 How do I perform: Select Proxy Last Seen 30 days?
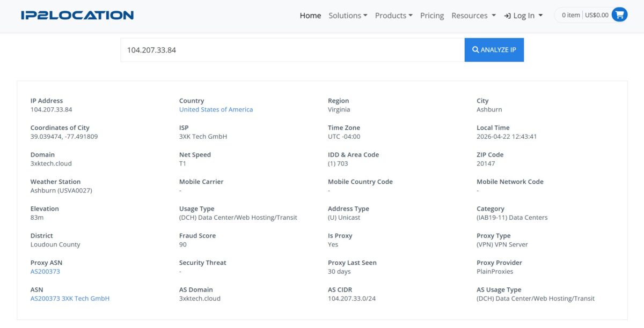click(339, 271)
